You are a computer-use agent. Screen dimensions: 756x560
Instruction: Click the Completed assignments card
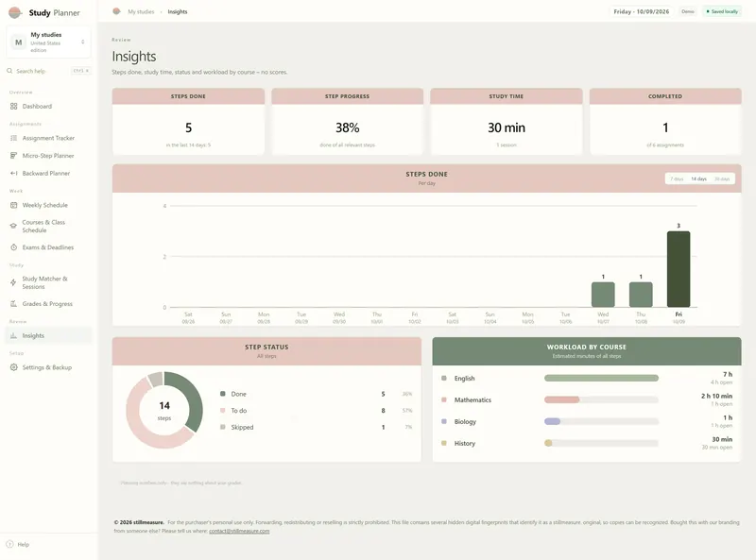(665, 122)
